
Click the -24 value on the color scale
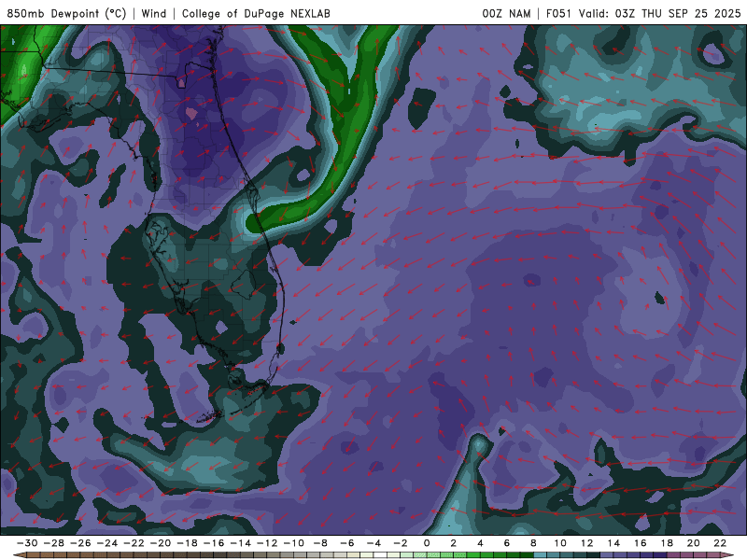click(x=107, y=543)
